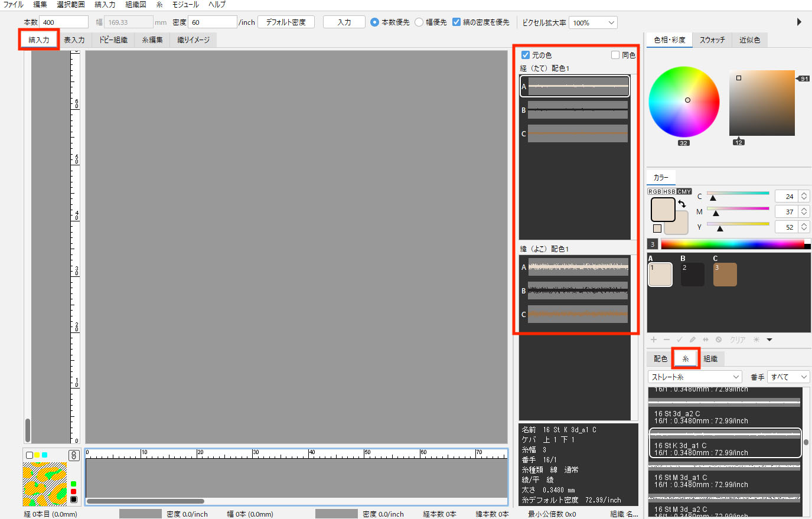Click the デフォルト密度 button

point(286,22)
